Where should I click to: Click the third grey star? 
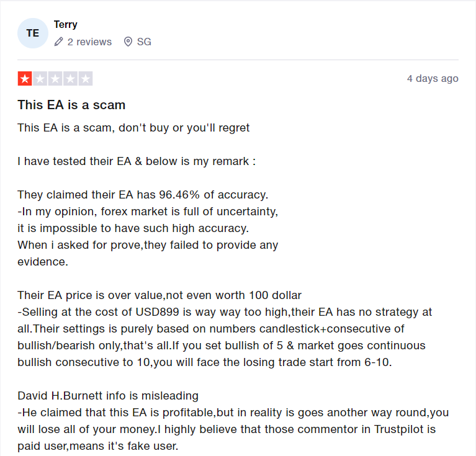pos(55,79)
